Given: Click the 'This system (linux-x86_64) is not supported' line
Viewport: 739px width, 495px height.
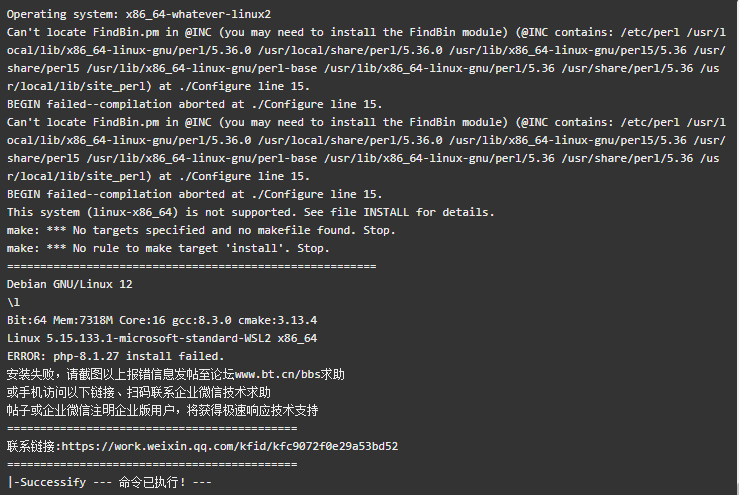Looking at the screenshot, I should click(x=251, y=212).
